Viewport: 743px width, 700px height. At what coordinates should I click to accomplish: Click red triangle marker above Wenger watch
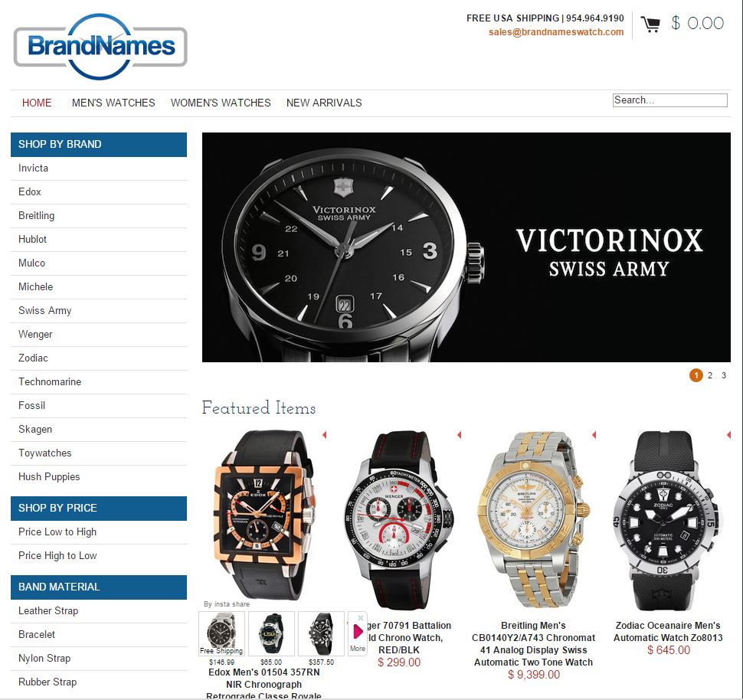coord(459,434)
